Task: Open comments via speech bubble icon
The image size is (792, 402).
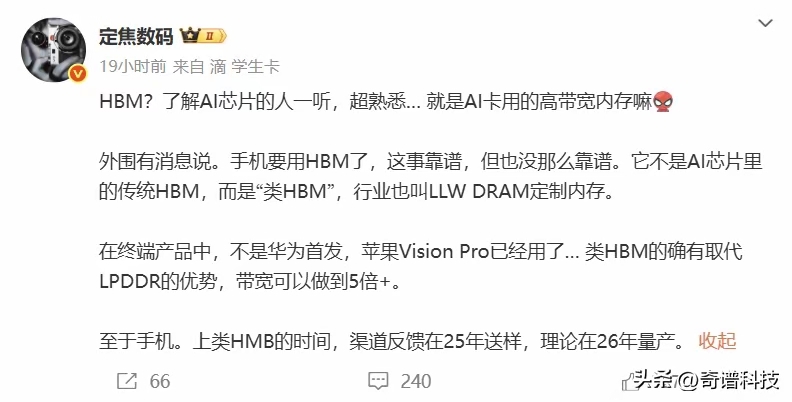Action: tap(378, 381)
